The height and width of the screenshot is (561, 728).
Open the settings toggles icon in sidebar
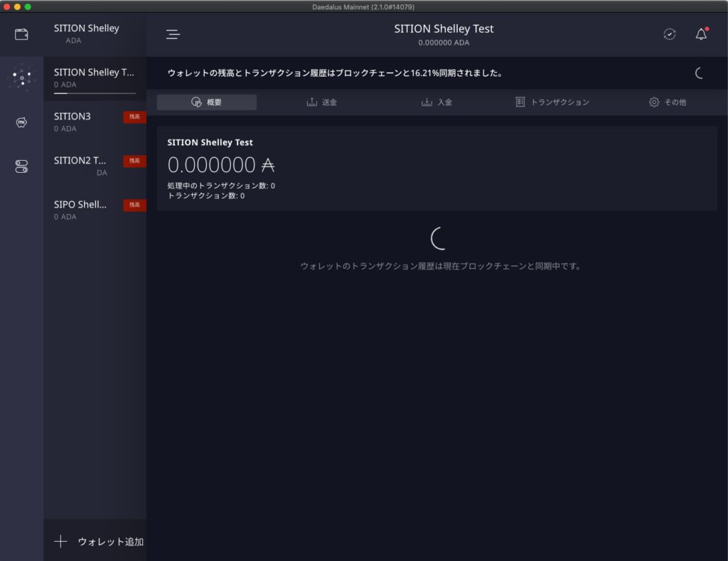(x=21, y=166)
